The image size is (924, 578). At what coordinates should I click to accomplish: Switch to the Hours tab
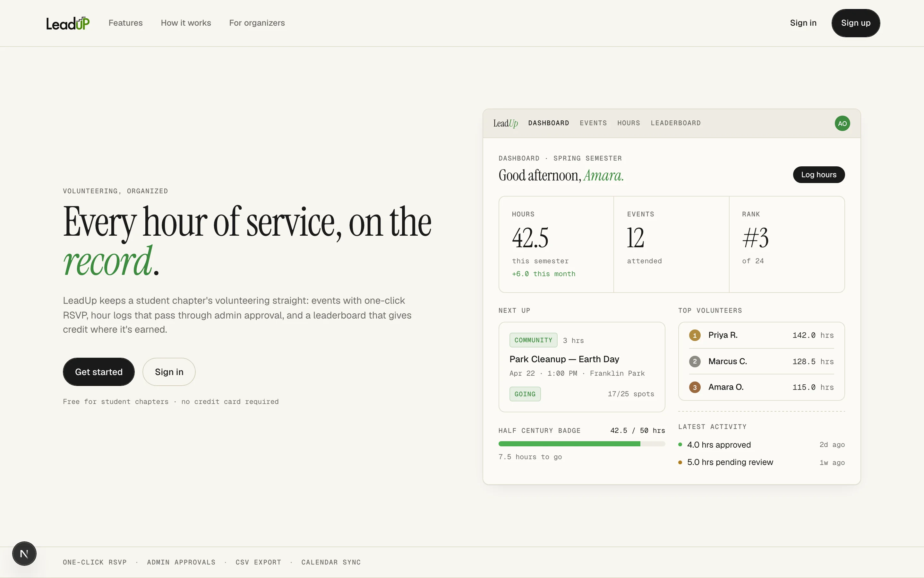tap(629, 123)
